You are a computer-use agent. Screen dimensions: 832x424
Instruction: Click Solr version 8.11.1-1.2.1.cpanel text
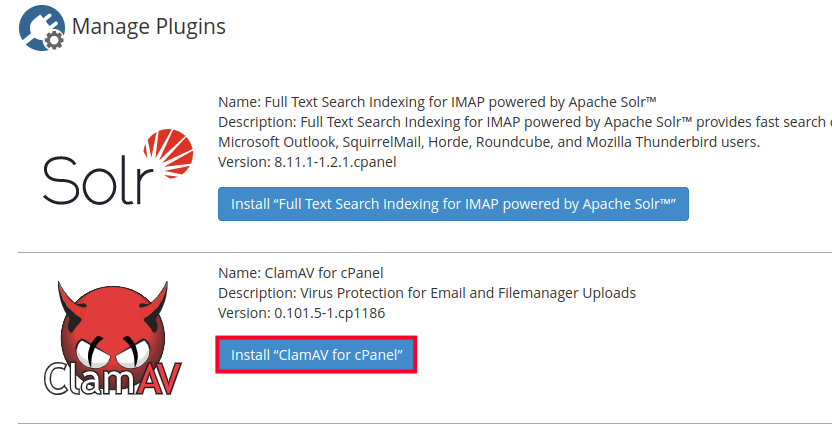[x=315, y=162]
